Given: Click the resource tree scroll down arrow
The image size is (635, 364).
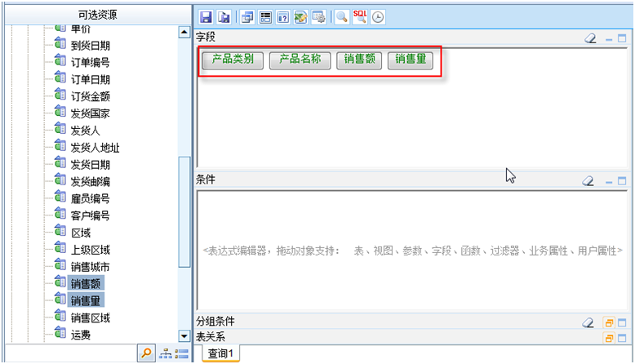Looking at the screenshot, I should pos(184,335).
